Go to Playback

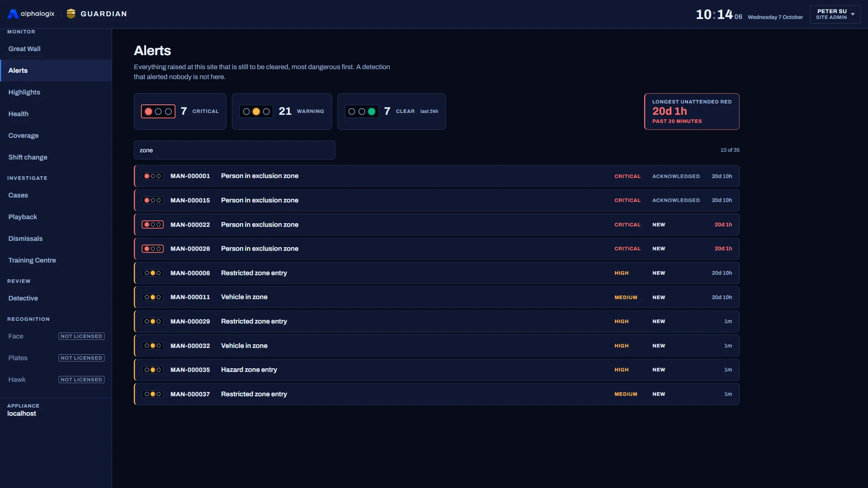(x=56, y=217)
